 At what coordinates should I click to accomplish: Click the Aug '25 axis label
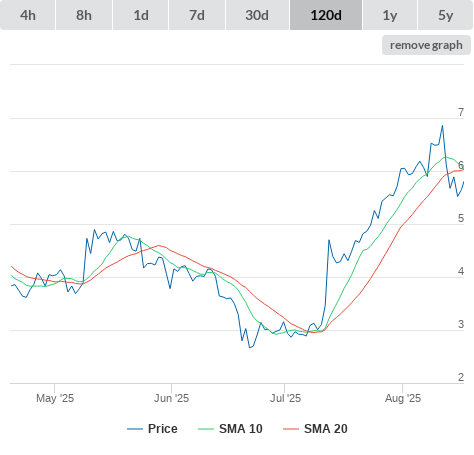tap(403, 398)
